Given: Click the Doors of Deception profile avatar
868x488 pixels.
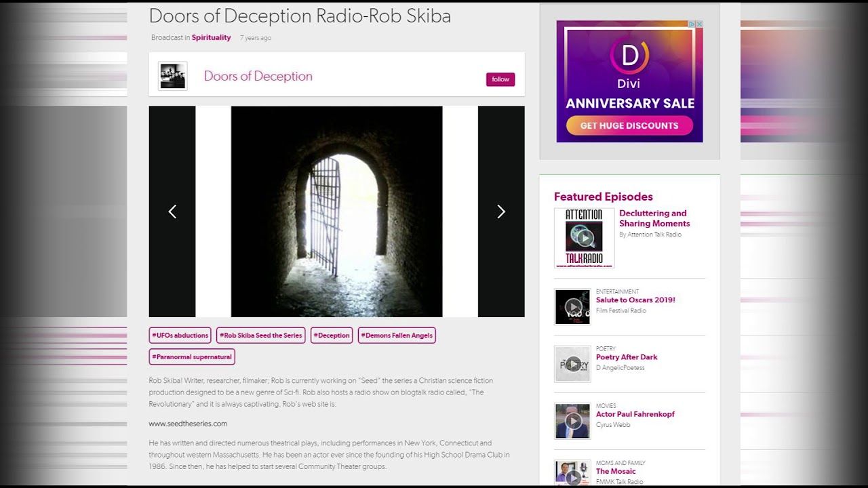Looking at the screenshot, I should click(172, 76).
